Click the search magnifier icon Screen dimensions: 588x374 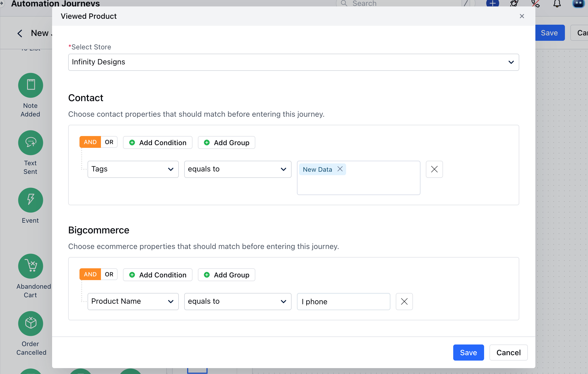click(344, 3)
